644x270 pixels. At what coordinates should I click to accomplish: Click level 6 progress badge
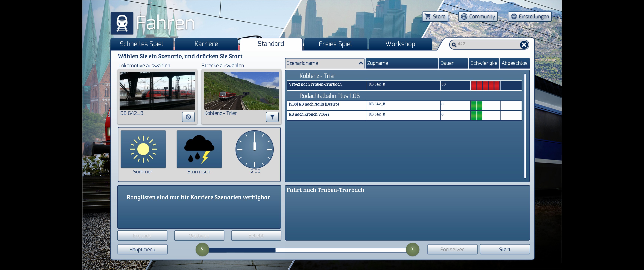[x=202, y=249]
